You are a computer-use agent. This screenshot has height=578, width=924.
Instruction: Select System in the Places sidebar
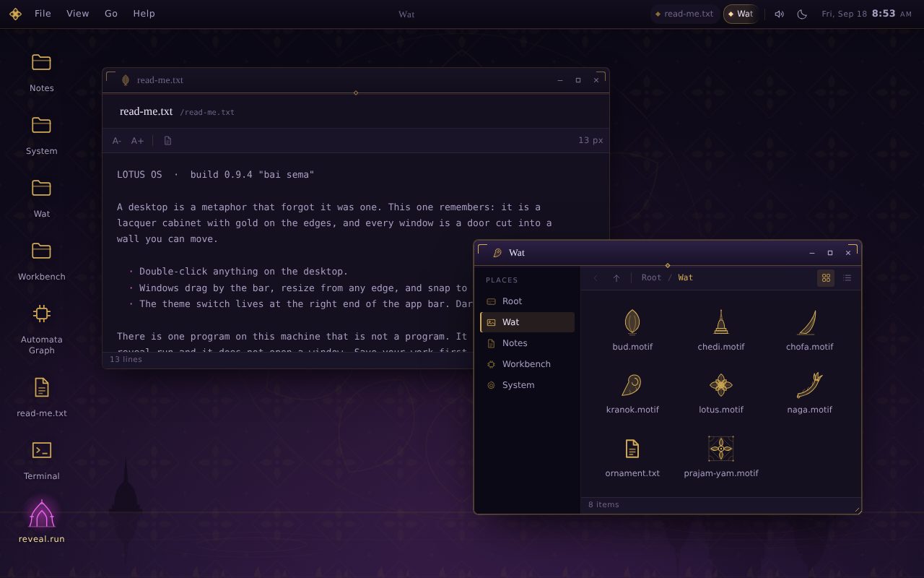pos(527,385)
